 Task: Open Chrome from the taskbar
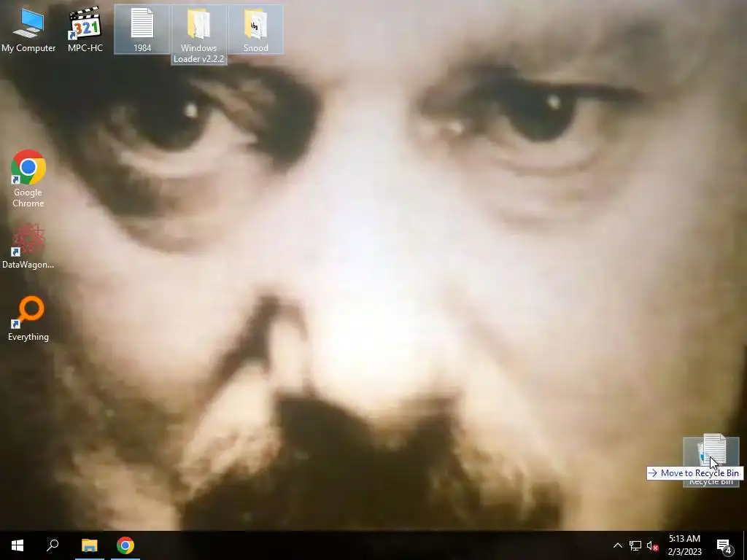click(x=125, y=545)
